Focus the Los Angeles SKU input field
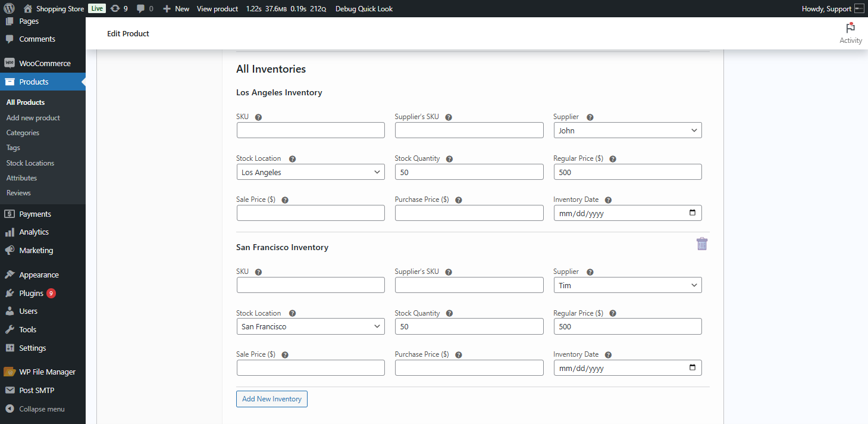The height and width of the screenshot is (424, 868). tap(311, 130)
